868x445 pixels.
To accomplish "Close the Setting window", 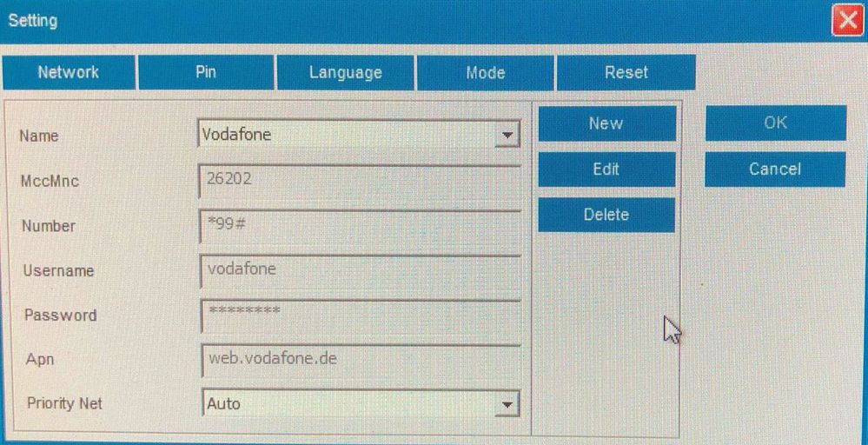I will (847, 21).
